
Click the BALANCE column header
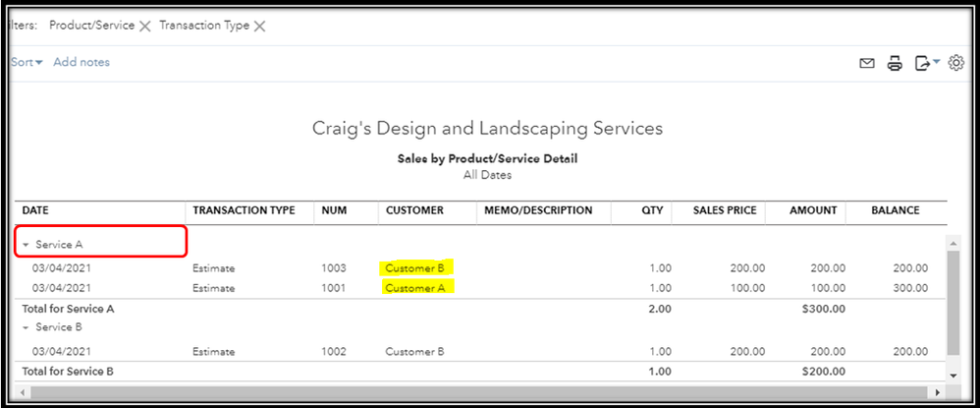click(x=895, y=211)
